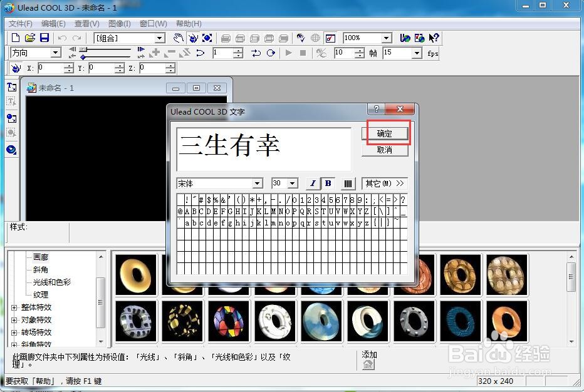Expand the 对象特效 tree node
Screen dimensions: 584x392
pyautogui.click(x=14, y=320)
